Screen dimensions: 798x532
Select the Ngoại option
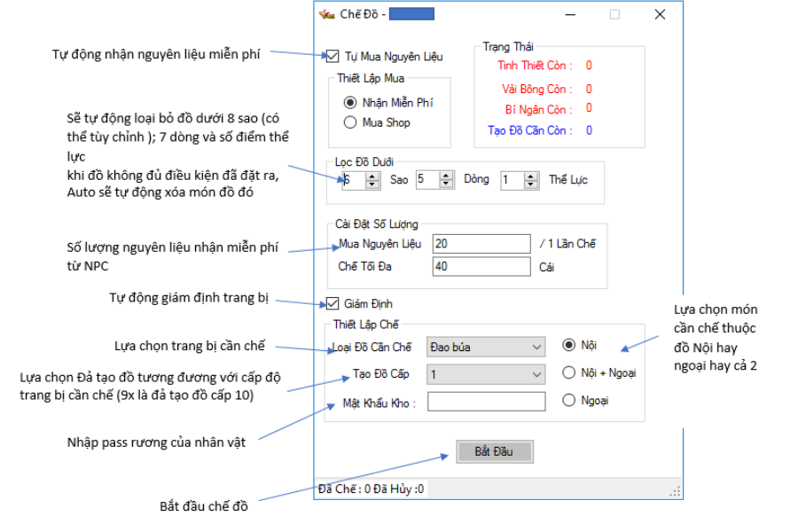(569, 400)
